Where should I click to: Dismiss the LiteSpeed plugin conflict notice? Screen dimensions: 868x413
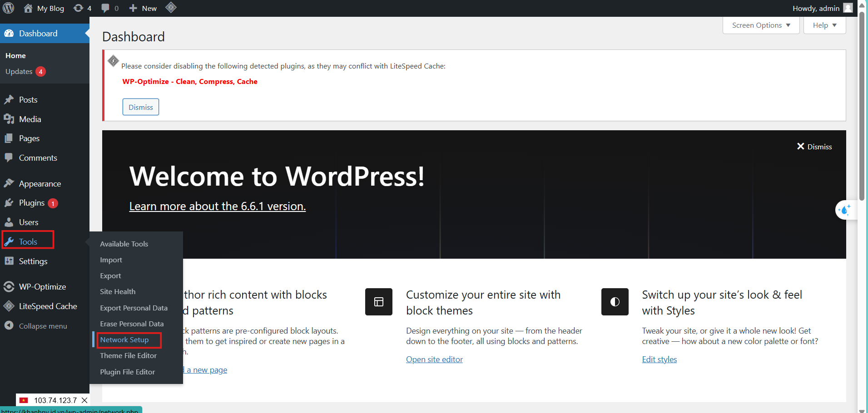tap(141, 107)
